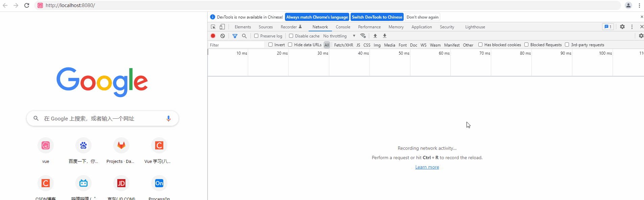Dismiss the DevTools language infobar
Viewport: 644px width, 200px height.
click(642, 17)
